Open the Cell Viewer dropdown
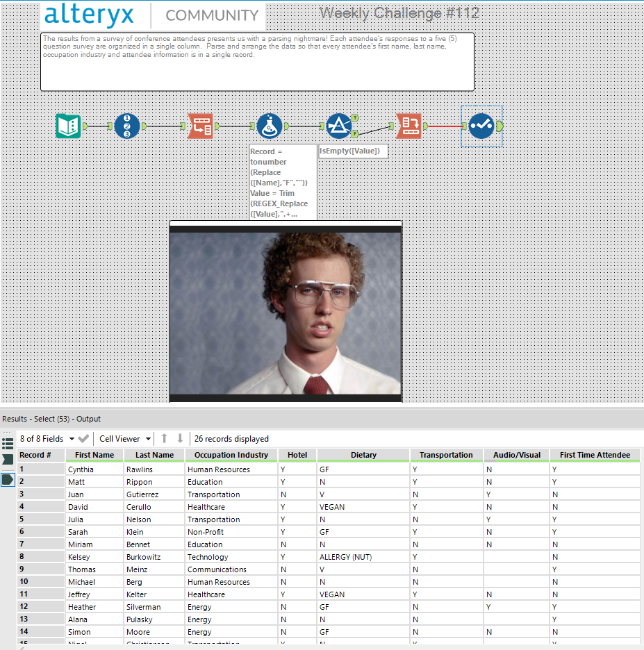The height and width of the screenshot is (650, 644). point(125,439)
